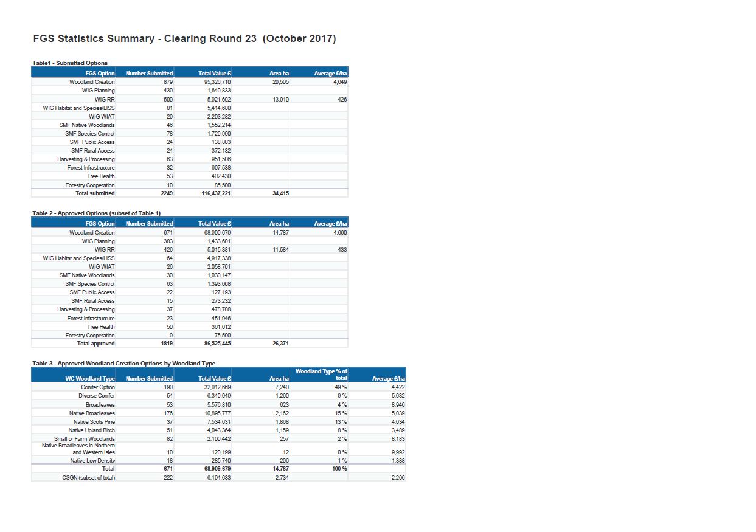The width and height of the screenshot is (756, 532).
Task: Click the FGS Statistics Summary document title
Action: [184, 39]
